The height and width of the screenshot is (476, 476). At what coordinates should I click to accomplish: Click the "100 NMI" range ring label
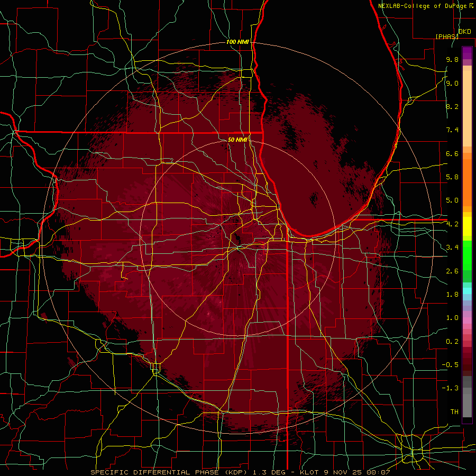pos(237,42)
